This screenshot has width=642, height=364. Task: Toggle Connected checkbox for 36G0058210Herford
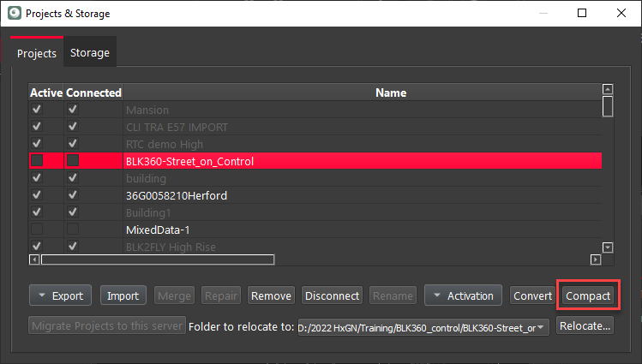pos(73,195)
